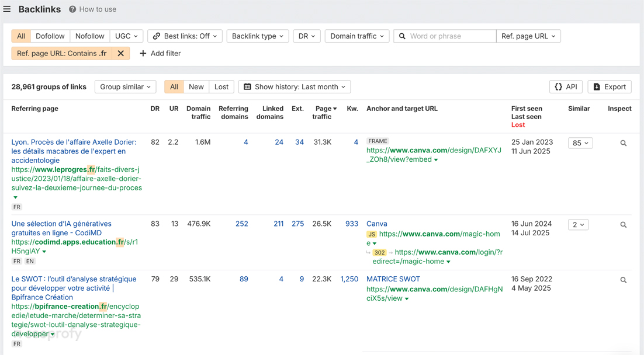
Task: Click the search magnifier in Word or phrase
Action: (402, 36)
